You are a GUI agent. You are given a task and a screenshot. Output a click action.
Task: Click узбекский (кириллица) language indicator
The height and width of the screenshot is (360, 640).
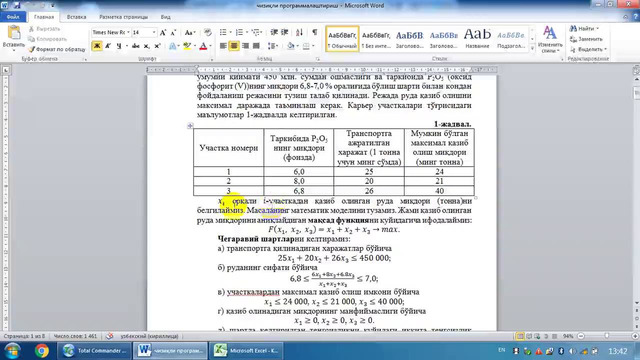[149, 336]
